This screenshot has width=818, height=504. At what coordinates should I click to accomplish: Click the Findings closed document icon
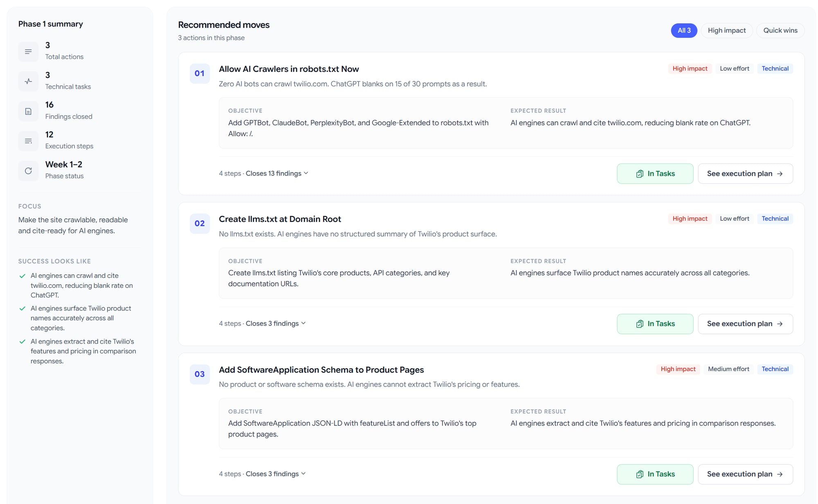click(28, 111)
